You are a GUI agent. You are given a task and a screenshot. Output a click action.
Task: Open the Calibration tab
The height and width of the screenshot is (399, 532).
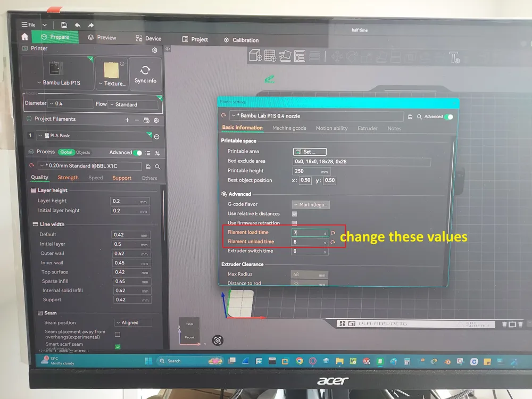tap(241, 40)
